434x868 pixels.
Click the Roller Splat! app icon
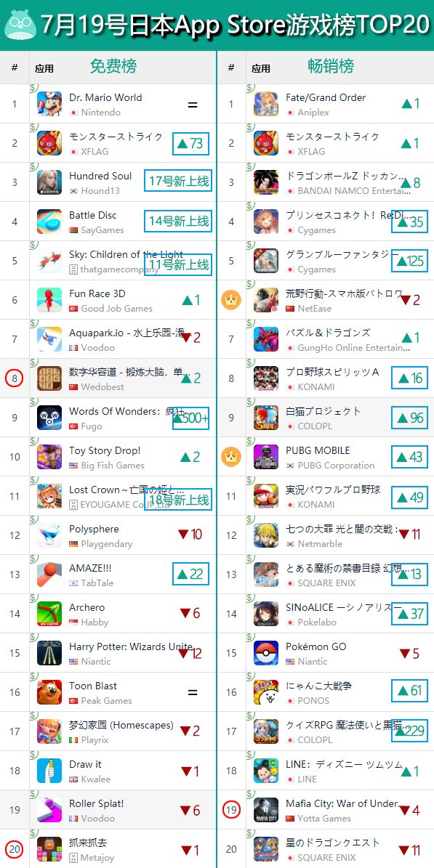(x=49, y=810)
